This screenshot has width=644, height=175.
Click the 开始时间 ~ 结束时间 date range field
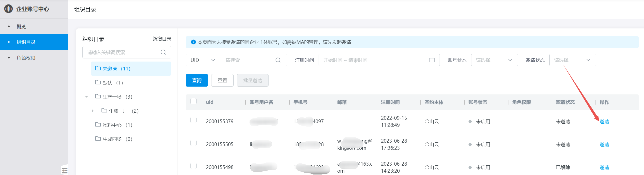pyautogui.click(x=379, y=60)
